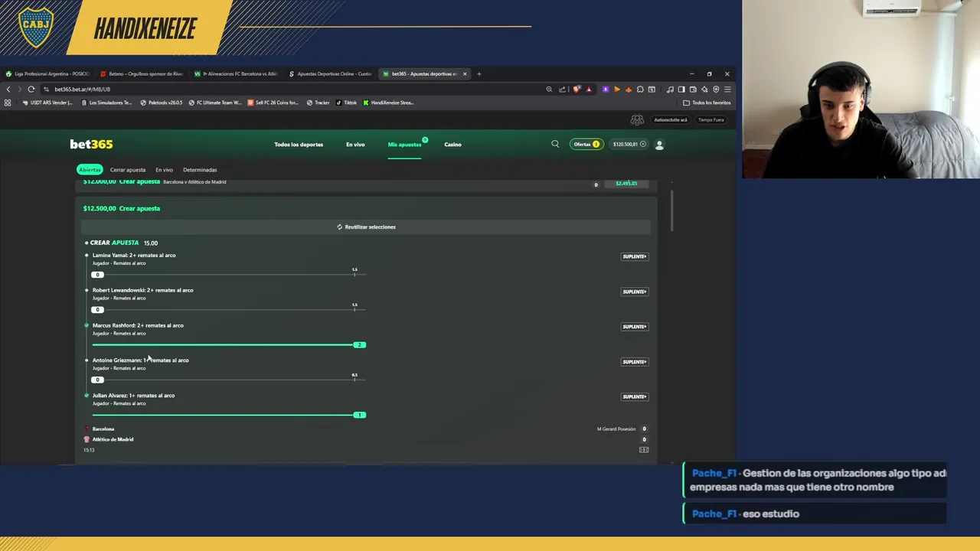Viewport: 980px width, 551px height.
Task: Click the bet365 logo
Action: pyautogui.click(x=91, y=144)
